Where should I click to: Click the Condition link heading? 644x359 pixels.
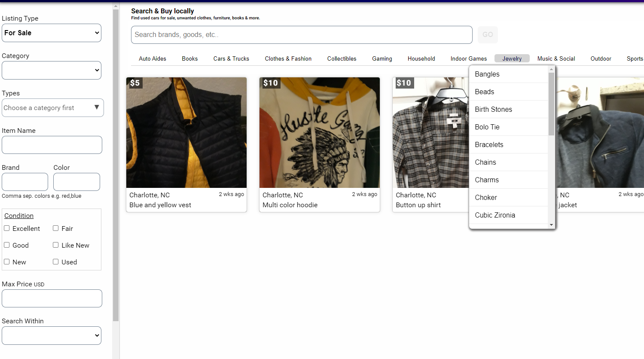click(x=19, y=216)
